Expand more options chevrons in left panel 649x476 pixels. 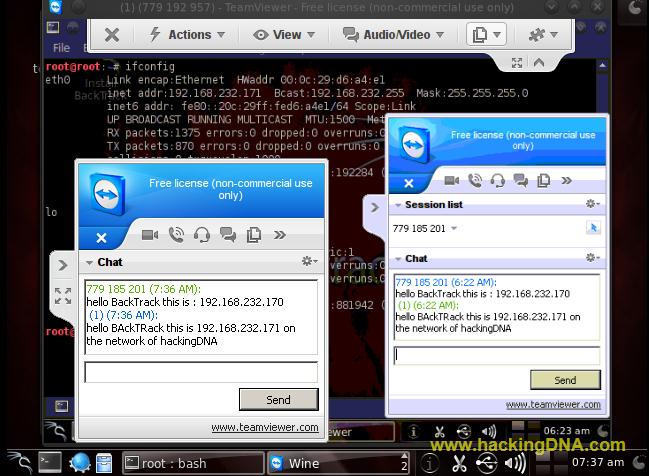coord(280,235)
